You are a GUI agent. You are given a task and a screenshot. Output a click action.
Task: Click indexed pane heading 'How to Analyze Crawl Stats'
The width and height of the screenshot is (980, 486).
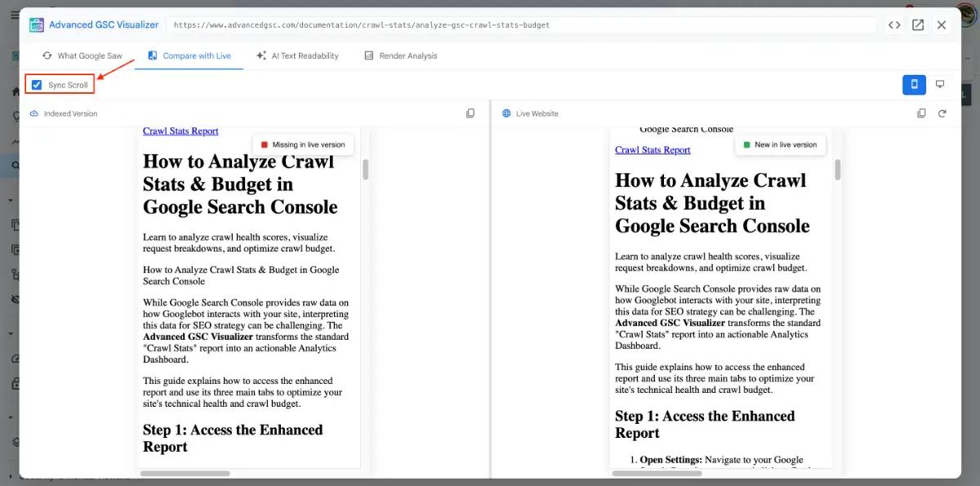pyautogui.click(x=240, y=184)
